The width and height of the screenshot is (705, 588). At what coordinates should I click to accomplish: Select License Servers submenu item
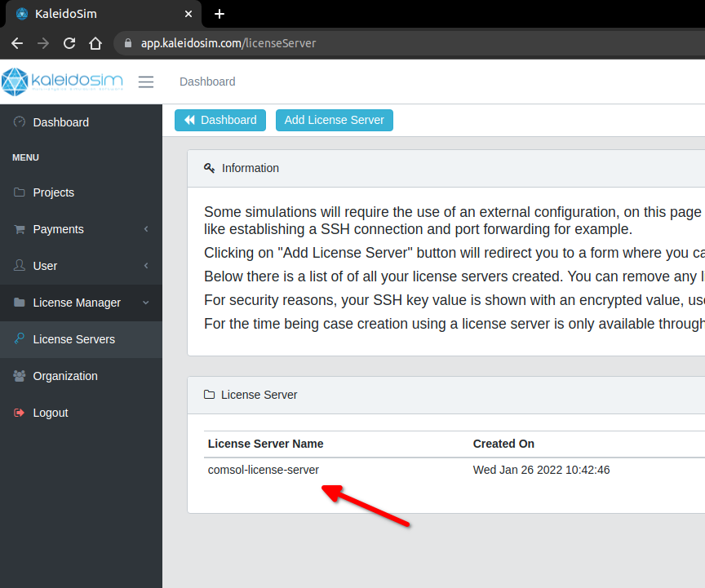[81, 339]
